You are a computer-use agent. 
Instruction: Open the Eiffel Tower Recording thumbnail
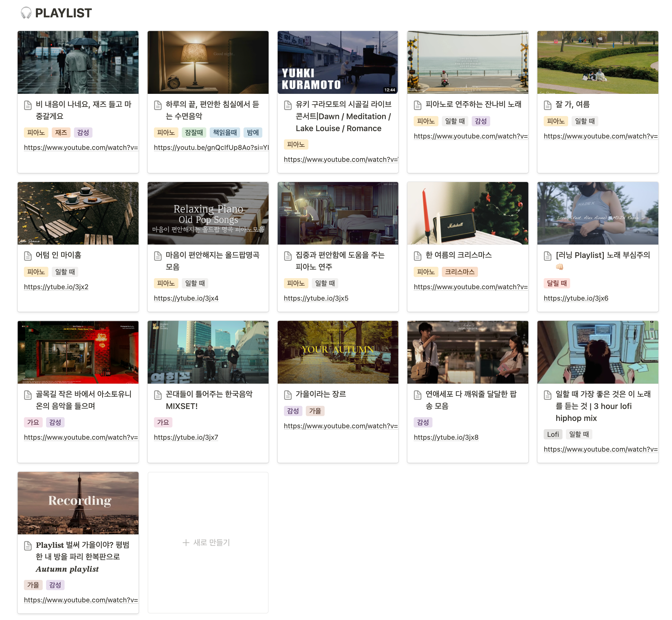[78, 503]
